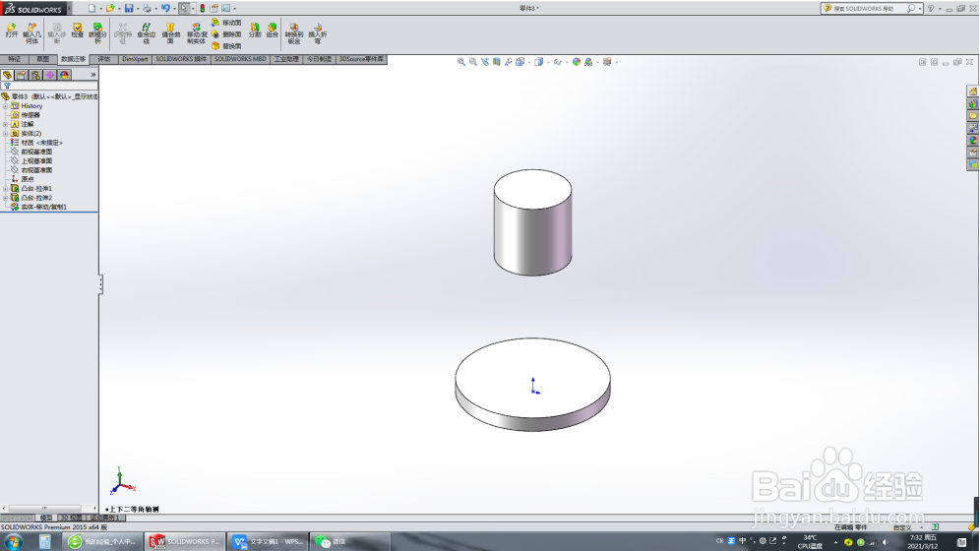Click the Zoom to Area icon
The width and height of the screenshot is (980, 551).
click(473, 62)
